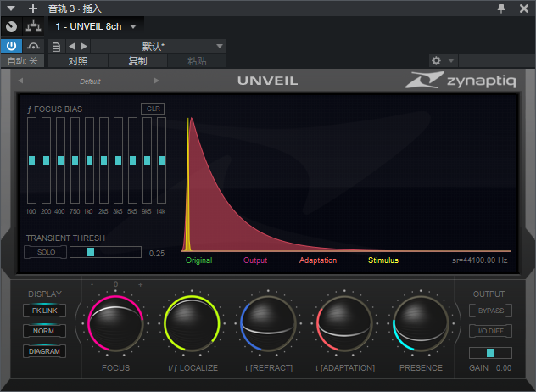Click the Default preset name
Viewport: 536px width, 392px height.
tap(90, 81)
